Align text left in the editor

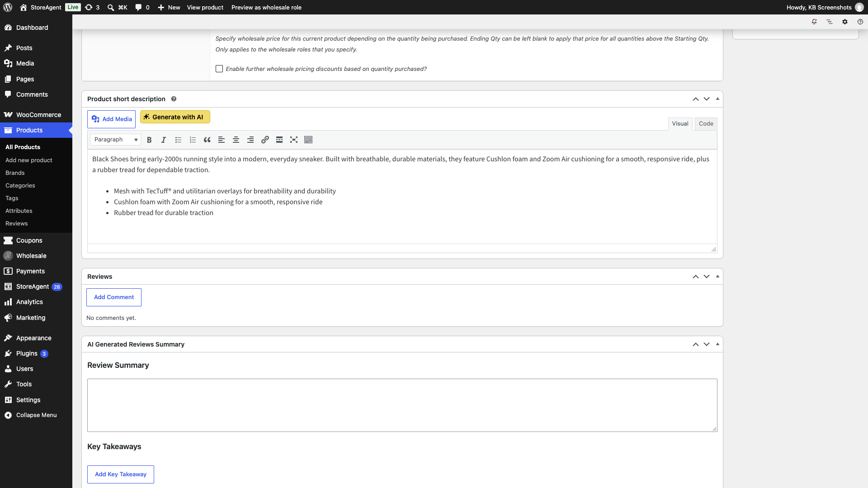[x=222, y=140]
